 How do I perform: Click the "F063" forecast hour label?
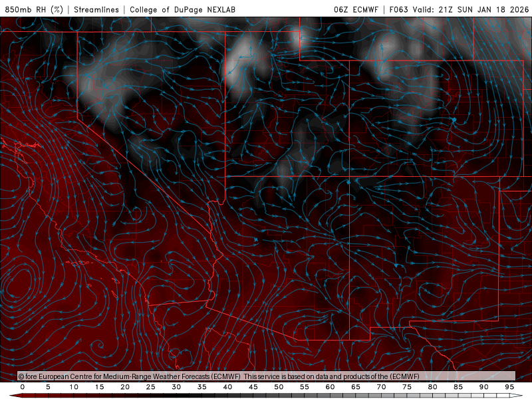pyautogui.click(x=398, y=9)
